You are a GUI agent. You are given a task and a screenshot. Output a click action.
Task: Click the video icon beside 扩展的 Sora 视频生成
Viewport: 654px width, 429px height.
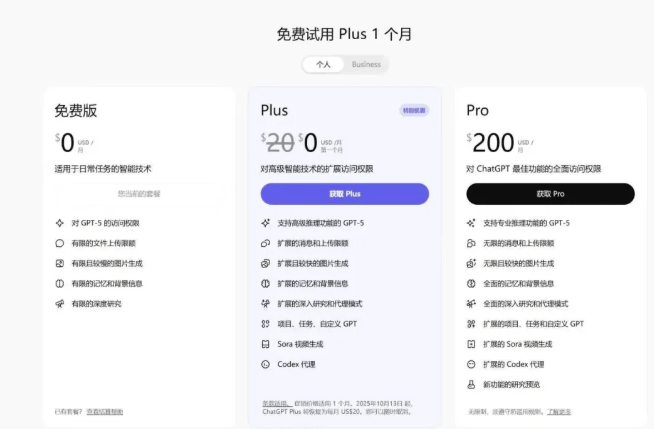pyautogui.click(x=471, y=344)
